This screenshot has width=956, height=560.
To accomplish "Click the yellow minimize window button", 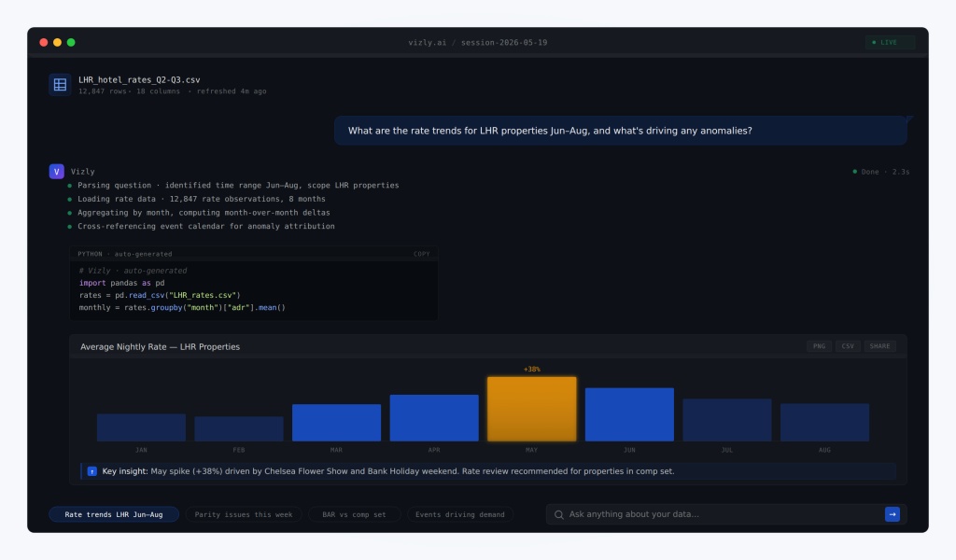I will point(57,42).
